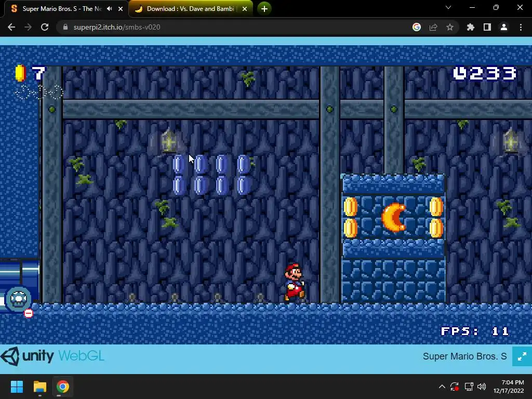Image resolution: width=532 pixels, height=399 pixels.
Task: Click the coin counter icon
Action: pyautogui.click(x=20, y=73)
